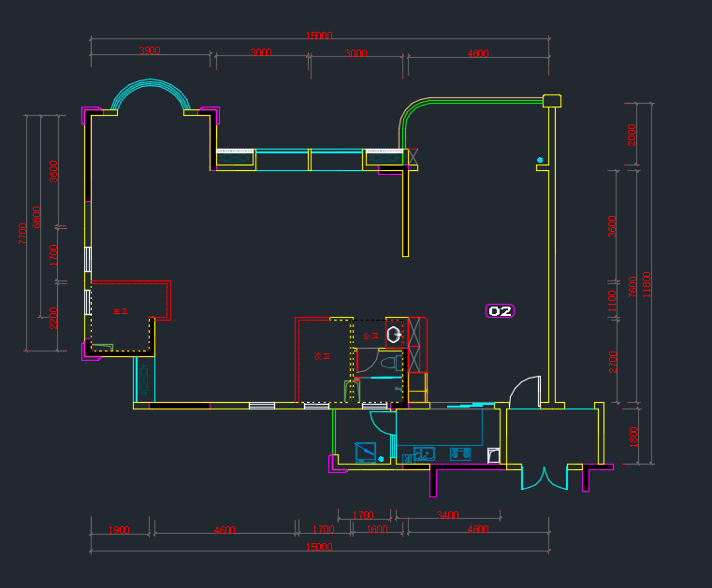Click the small cyan drain symbol near top right
The image size is (712, 588).
tap(540, 161)
